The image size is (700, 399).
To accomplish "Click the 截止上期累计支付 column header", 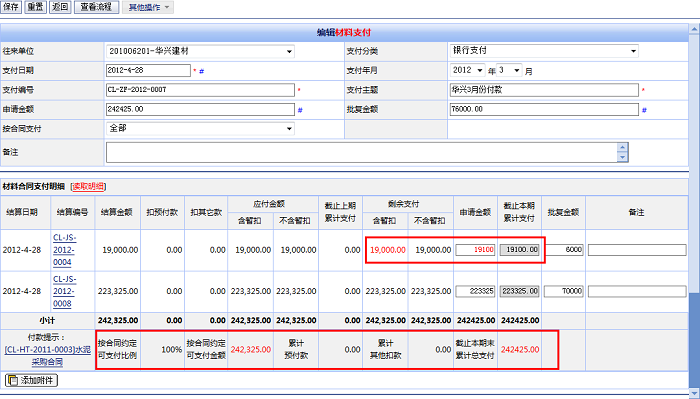I will coord(340,212).
